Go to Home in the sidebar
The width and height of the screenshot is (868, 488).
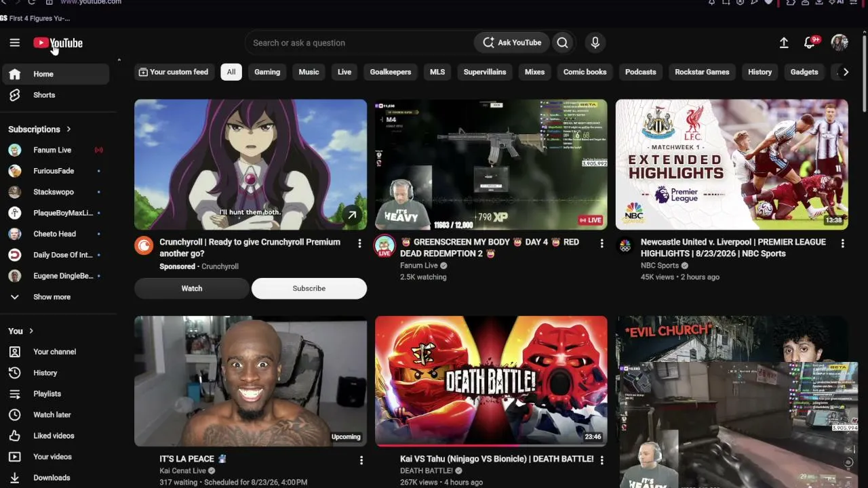tap(56, 74)
